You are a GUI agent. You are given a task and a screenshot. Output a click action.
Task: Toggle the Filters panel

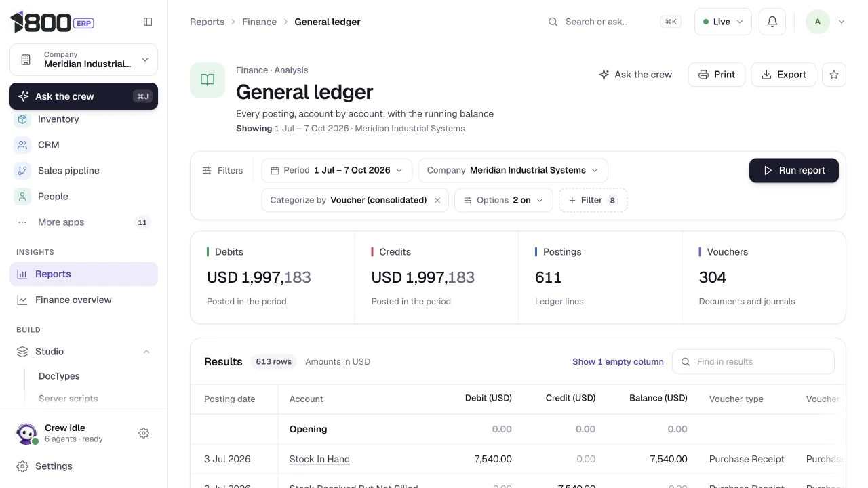point(222,170)
